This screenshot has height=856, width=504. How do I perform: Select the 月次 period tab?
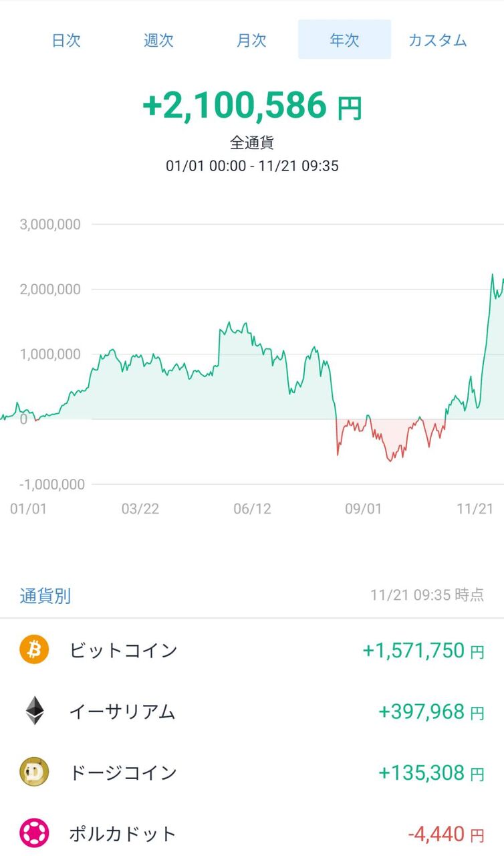(x=251, y=40)
